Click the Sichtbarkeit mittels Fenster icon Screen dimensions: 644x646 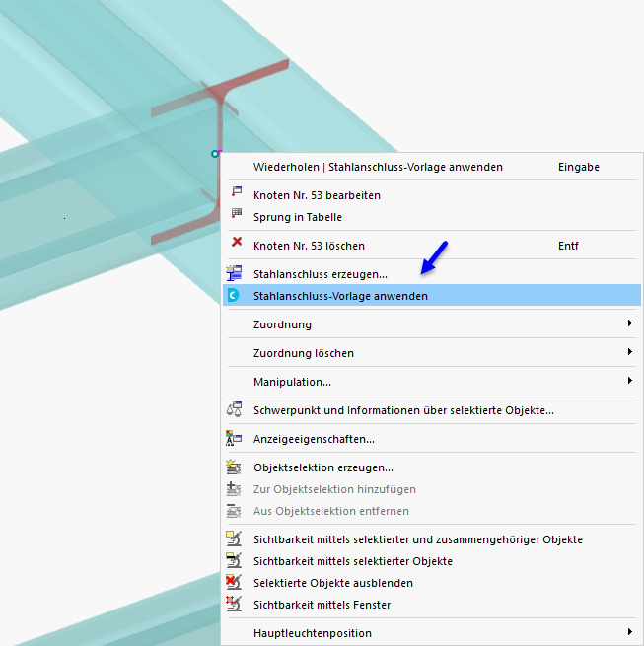coord(234,604)
